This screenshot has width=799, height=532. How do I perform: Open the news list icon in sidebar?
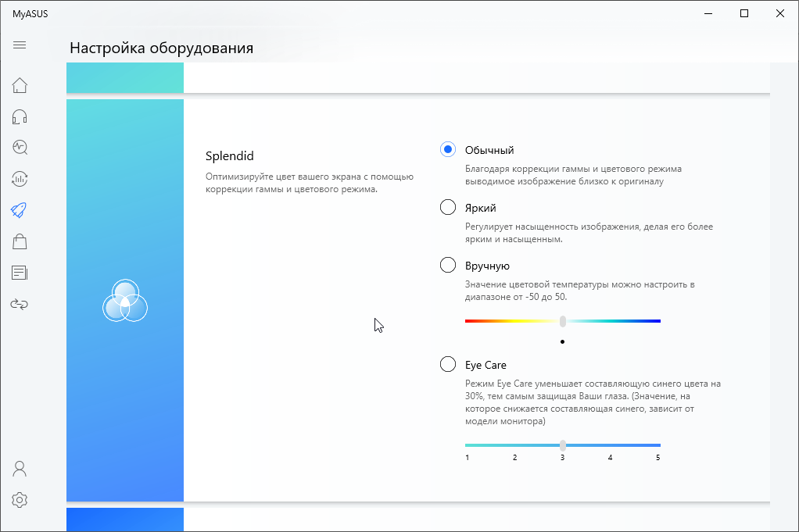(20, 273)
